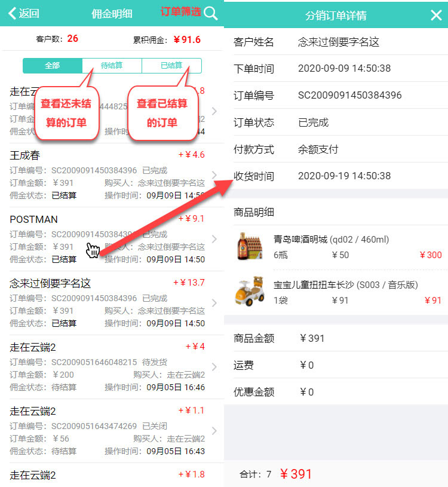Image resolution: width=448 pixels, height=487 pixels.
Task: Select the 全部 tab
Action: (53, 66)
